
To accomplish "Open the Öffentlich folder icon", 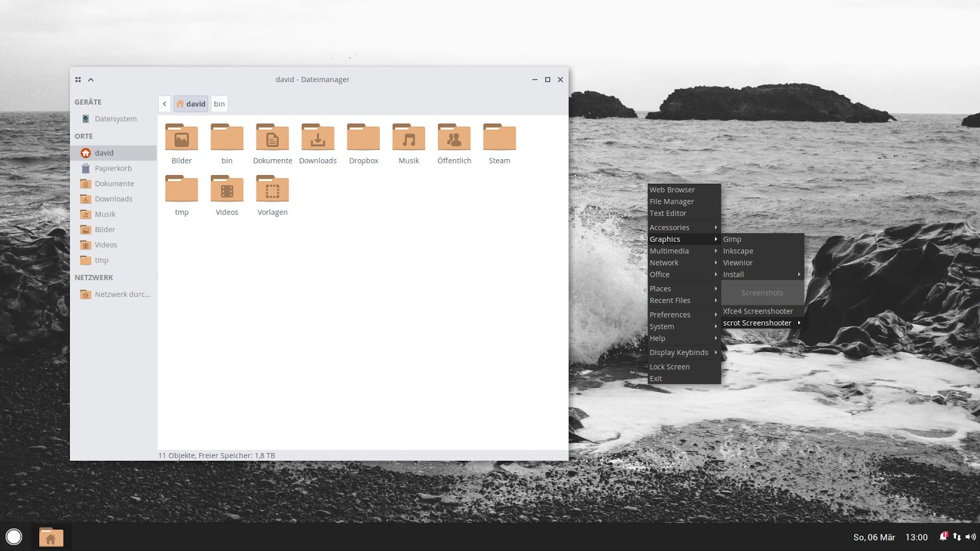I will pyautogui.click(x=454, y=139).
